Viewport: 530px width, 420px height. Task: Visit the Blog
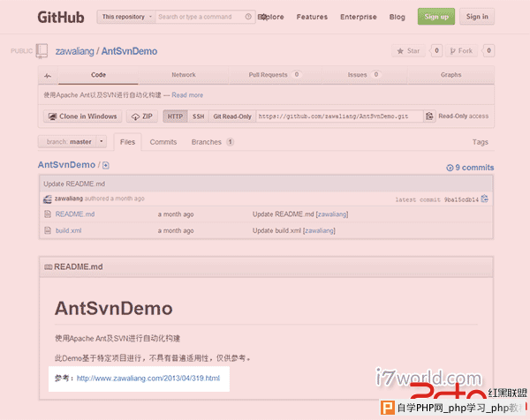coord(397,17)
